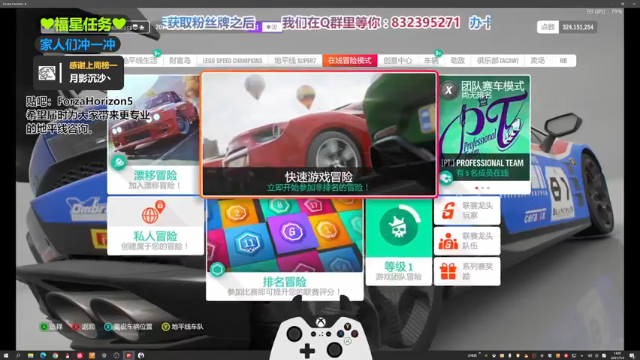Click the red icon beside 联赛龙头玩家
Image resolution: width=640 pixels, height=360 pixels.
click(448, 211)
